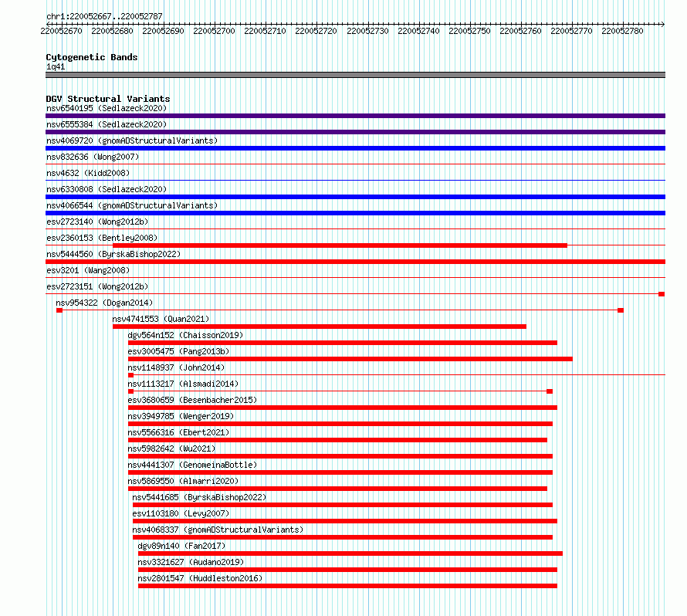Click the Cytogenetic Bands track title
The image size is (687, 616).
pos(92,57)
